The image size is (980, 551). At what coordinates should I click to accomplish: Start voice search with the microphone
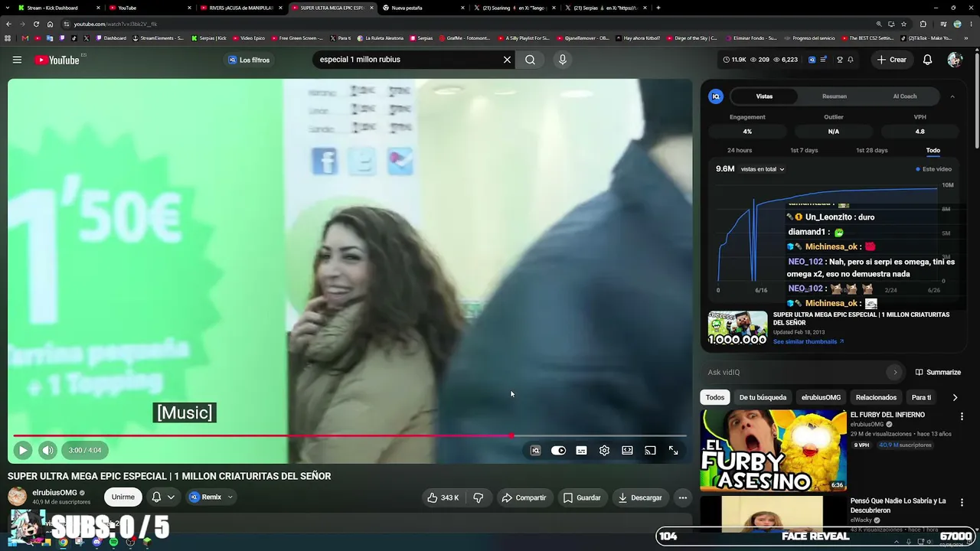pos(563,60)
